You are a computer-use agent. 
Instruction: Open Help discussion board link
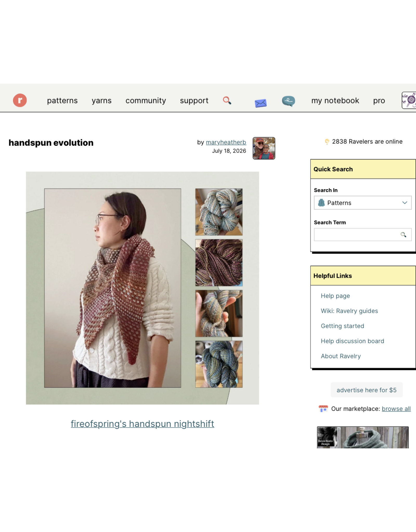[352, 341]
